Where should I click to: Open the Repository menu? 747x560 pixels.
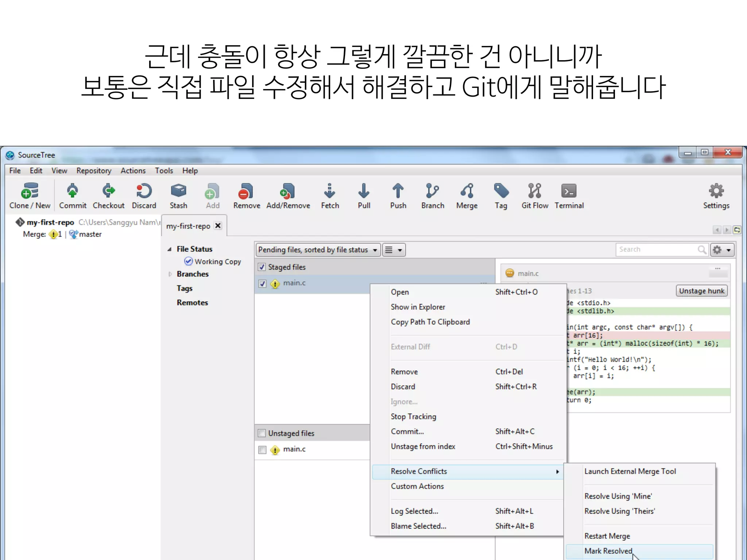click(94, 171)
